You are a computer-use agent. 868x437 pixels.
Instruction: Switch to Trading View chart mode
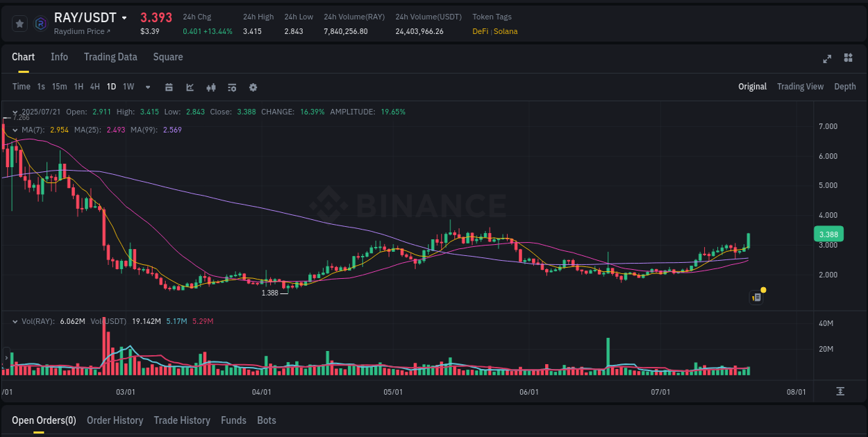point(800,87)
